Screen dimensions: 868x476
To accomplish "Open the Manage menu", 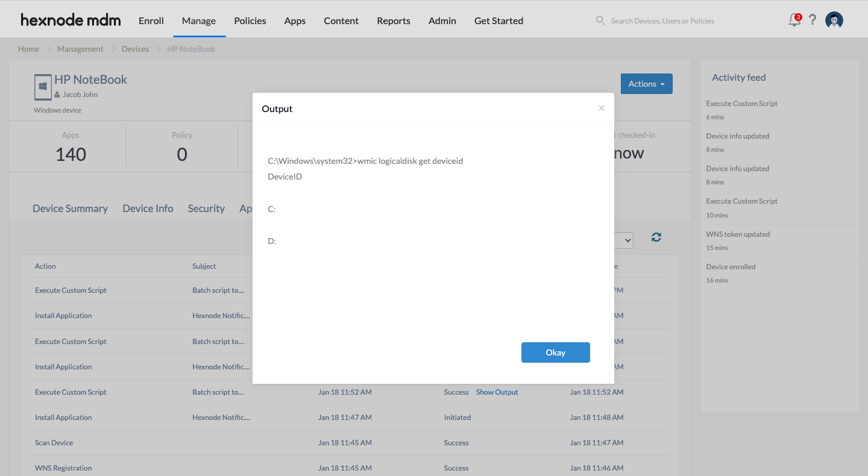I will pyautogui.click(x=199, y=20).
